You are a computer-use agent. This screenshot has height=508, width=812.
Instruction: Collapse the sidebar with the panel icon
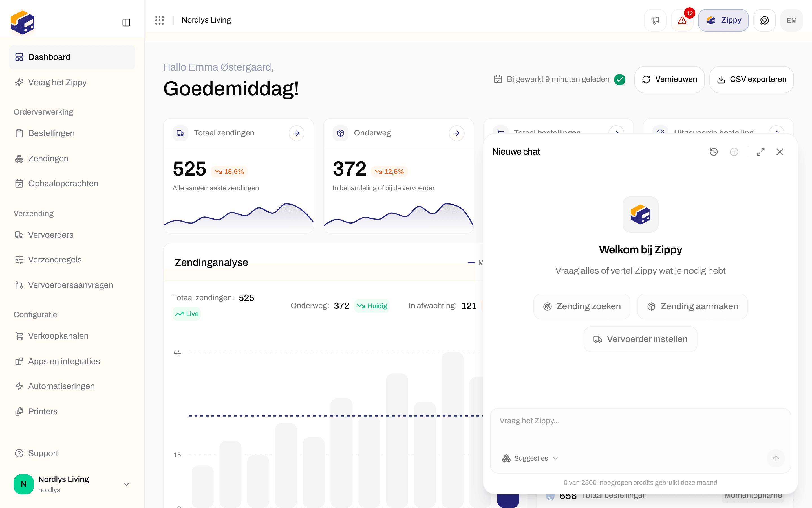tap(126, 23)
